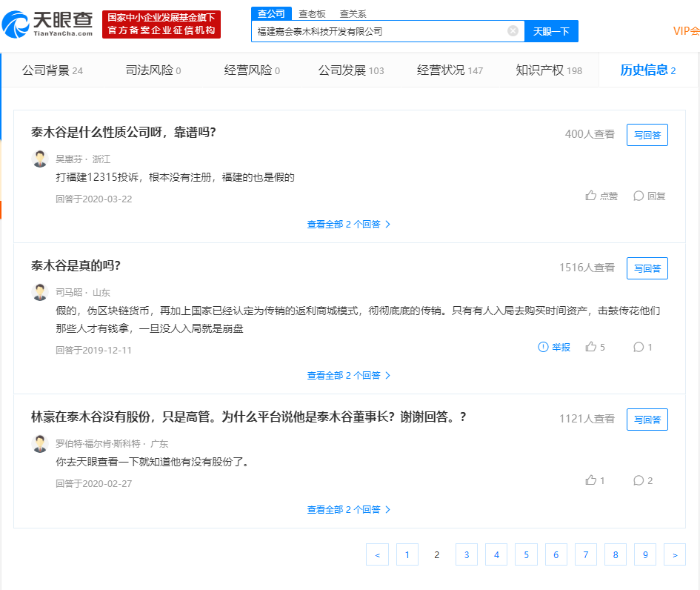Viewport: 700px width, 590px height.
Task: Go to page 4
Action: pyautogui.click(x=496, y=554)
